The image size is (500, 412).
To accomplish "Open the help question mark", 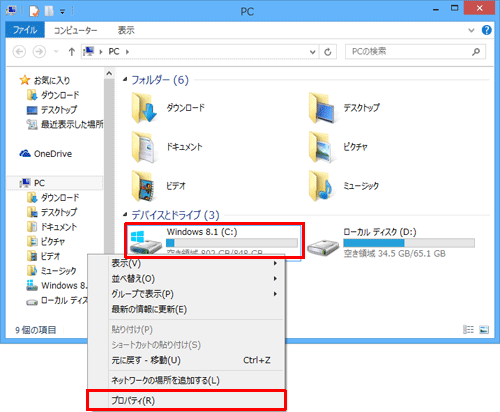I will coord(486,30).
